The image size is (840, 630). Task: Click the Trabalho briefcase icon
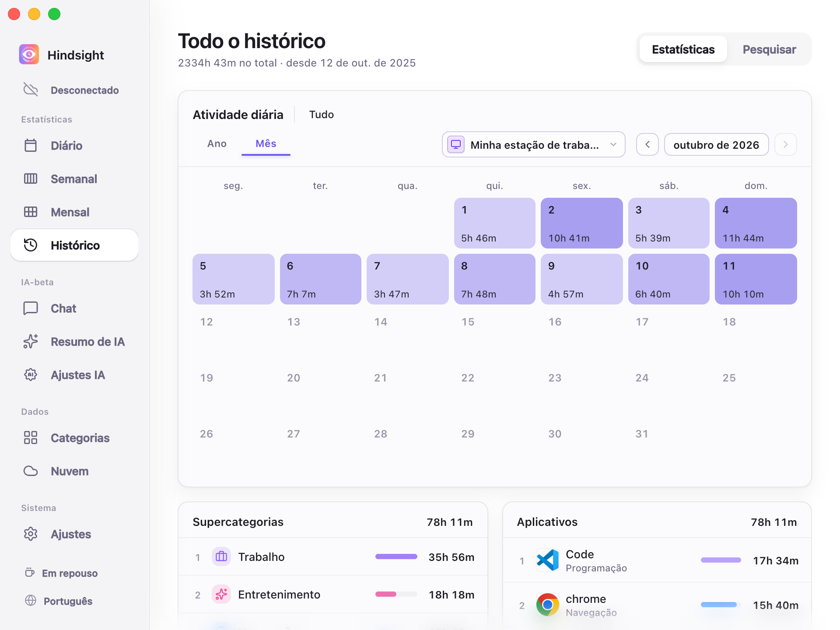click(x=221, y=556)
